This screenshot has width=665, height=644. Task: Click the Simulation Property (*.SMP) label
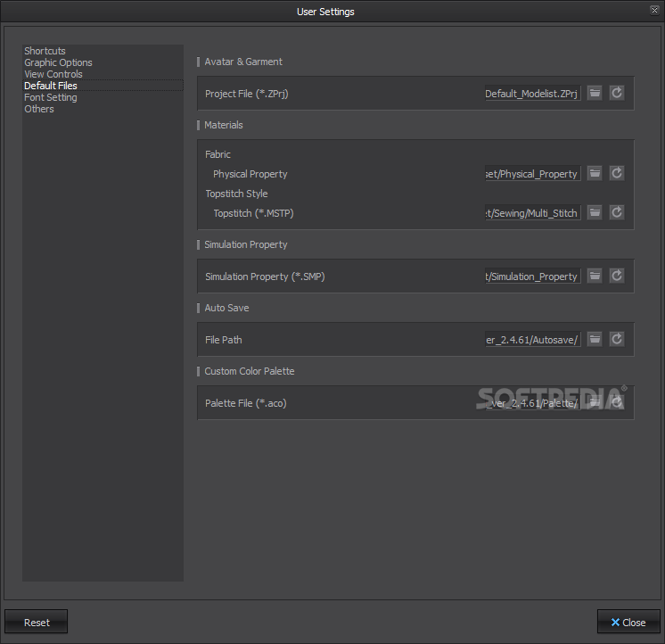(x=265, y=277)
